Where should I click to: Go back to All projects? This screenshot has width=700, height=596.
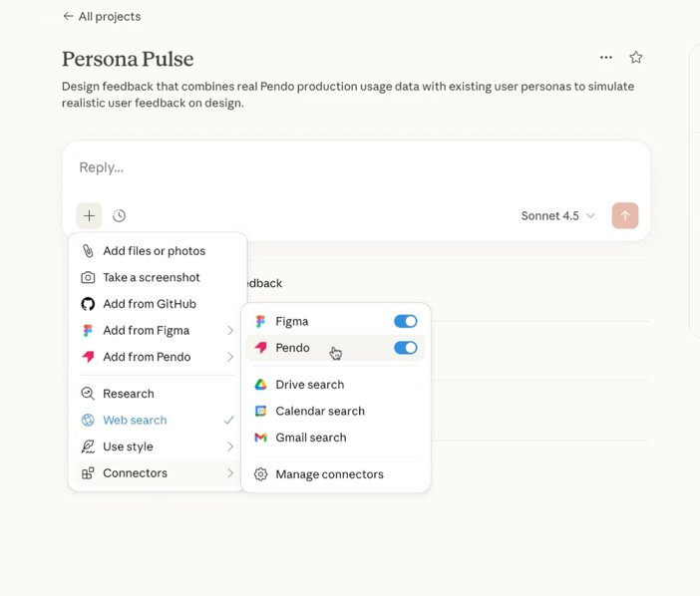(x=102, y=16)
